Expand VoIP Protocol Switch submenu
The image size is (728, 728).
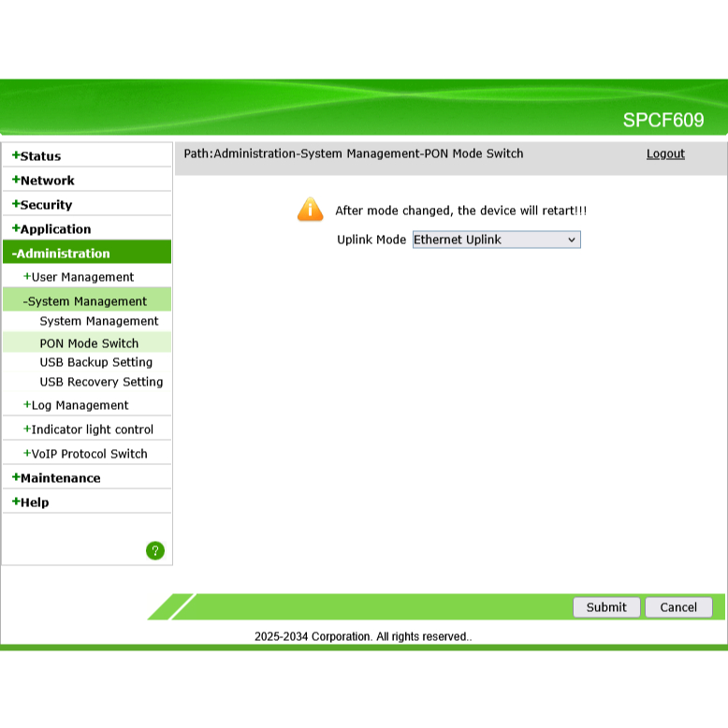click(x=89, y=454)
